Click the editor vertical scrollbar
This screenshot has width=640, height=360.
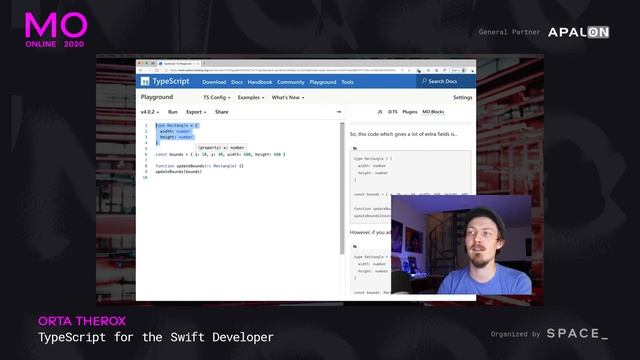[x=342, y=188]
